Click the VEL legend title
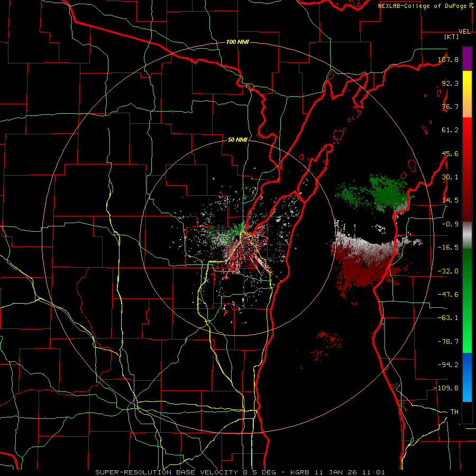This screenshot has width=476, height=476. pyautogui.click(x=465, y=32)
